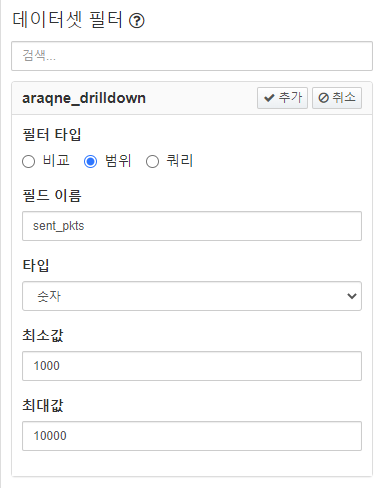The width and height of the screenshot is (378, 488).
Task: Confirm the filter with the 추가 button
Action: [x=282, y=98]
